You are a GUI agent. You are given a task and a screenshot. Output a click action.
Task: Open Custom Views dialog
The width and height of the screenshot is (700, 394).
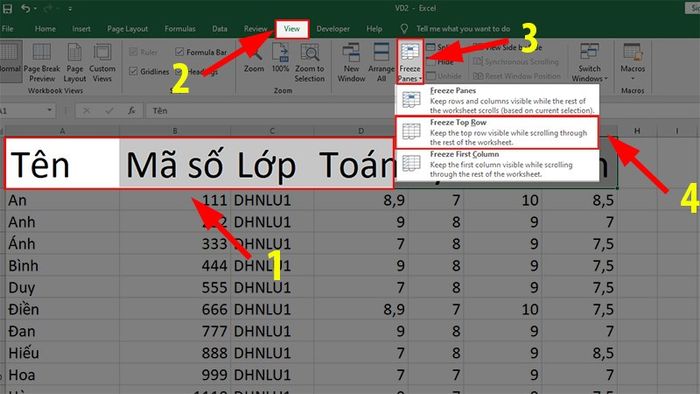(x=102, y=63)
